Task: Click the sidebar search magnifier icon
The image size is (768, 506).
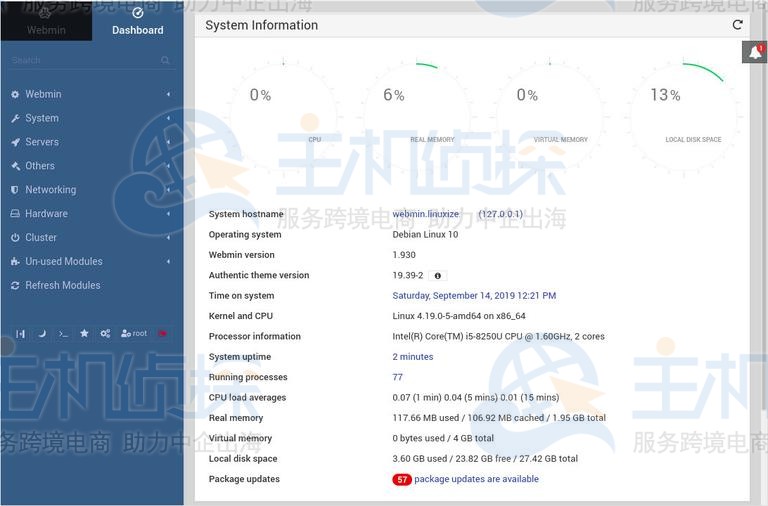Action: pyautogui.click(x=165, y=60)
